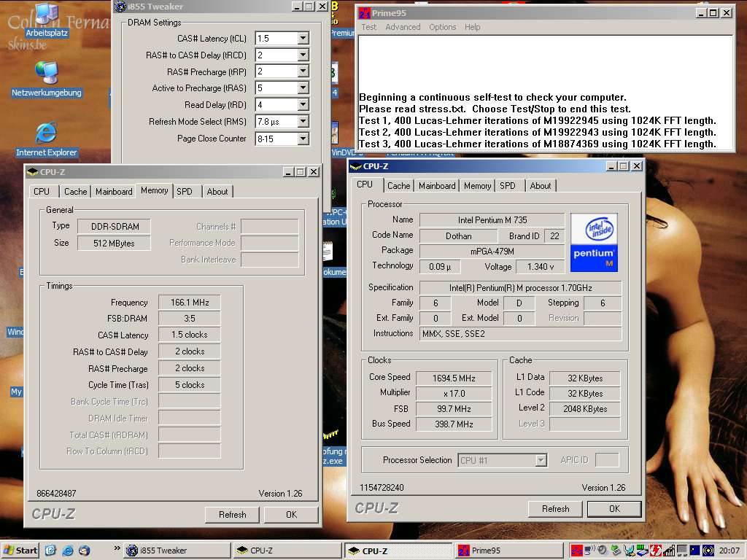Click the Name field Intel Pentium M 735
This screenshot has height=560, width=747.
pos(492,220)
